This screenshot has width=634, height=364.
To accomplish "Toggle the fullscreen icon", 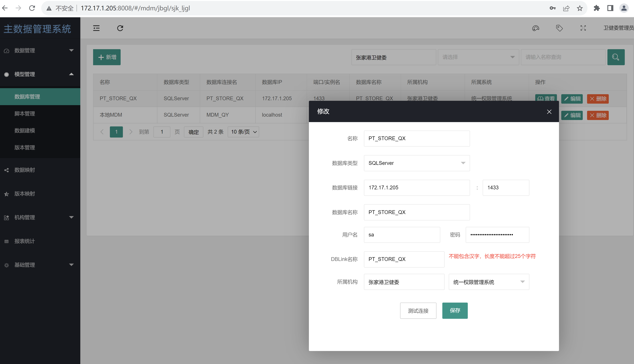I will 583,28.
